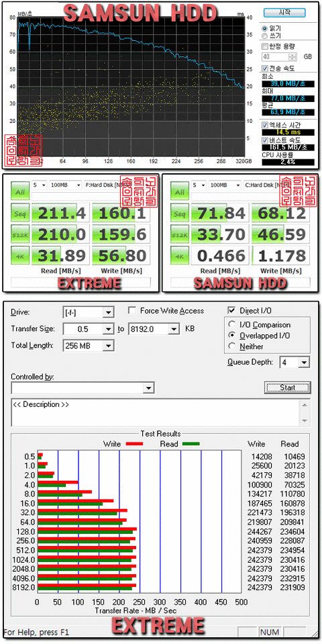The height and width of the screenshot is (644, 322).
Task: Toggle the Direct I/O checkbox
Action: coord(231,311)
